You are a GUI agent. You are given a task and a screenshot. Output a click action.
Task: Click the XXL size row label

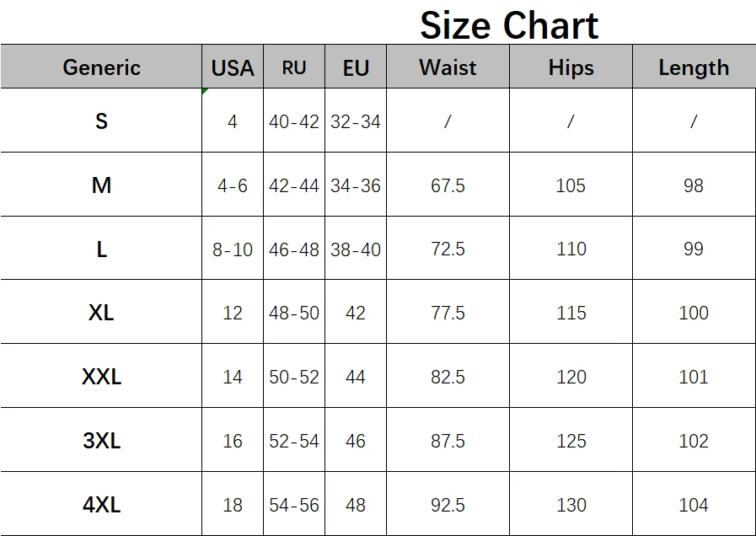pyautogui.click(x=101, y=377)
